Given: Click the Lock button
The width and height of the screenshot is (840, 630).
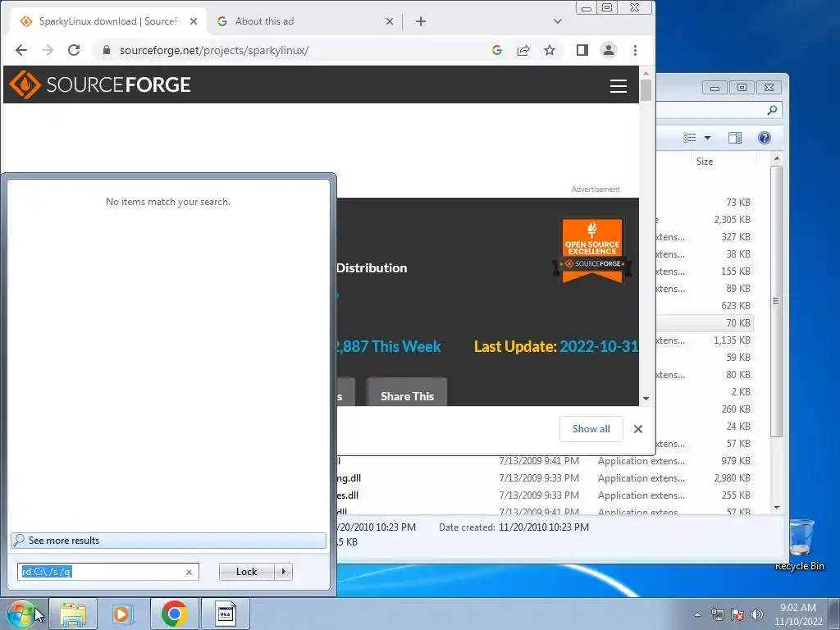Looking at the screenshot, I should [x=246, y=572].
